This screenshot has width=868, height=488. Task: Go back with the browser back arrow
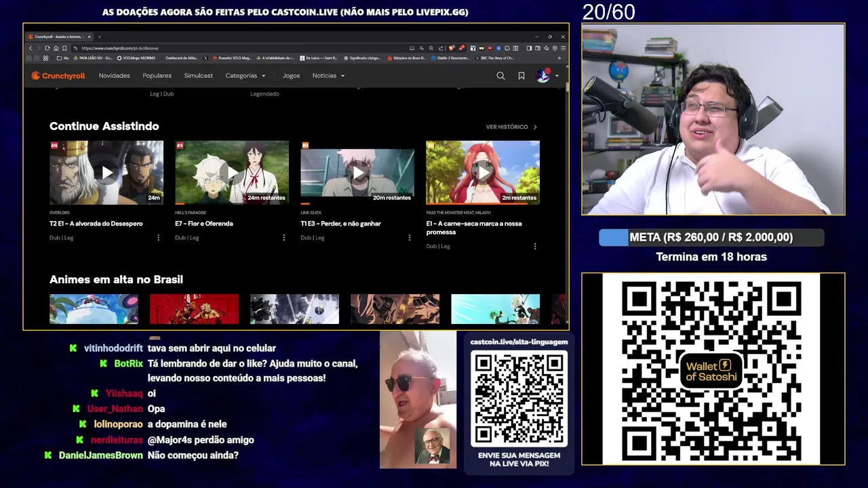pos(31,48)
